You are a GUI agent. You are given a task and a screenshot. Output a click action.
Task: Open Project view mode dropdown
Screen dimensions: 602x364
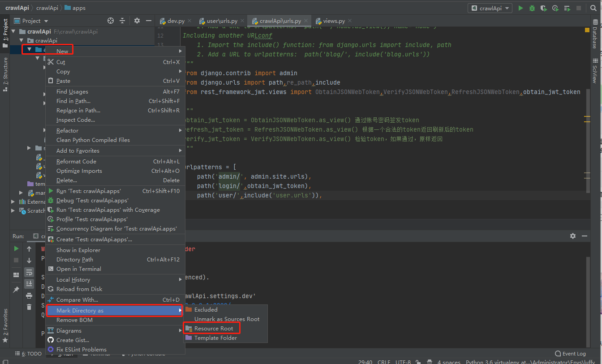point(31,21)
